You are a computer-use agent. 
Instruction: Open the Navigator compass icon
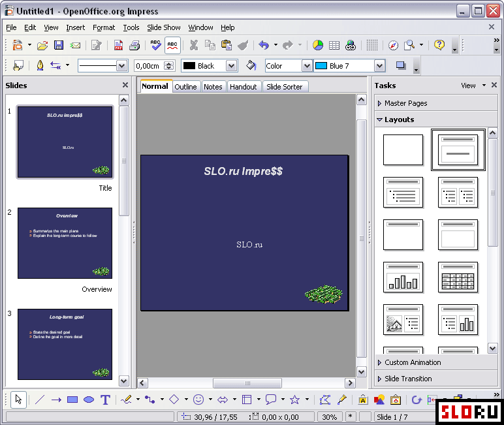[393, 45]
